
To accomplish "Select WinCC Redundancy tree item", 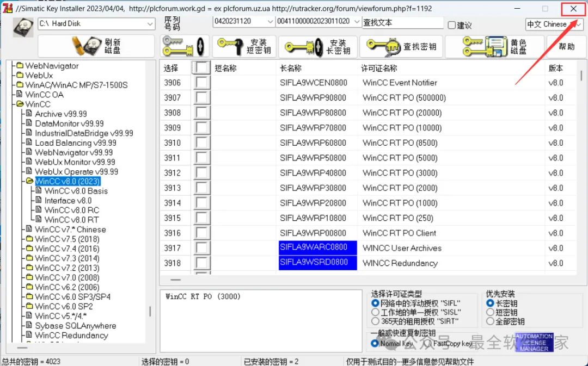I will click(71, 336).
